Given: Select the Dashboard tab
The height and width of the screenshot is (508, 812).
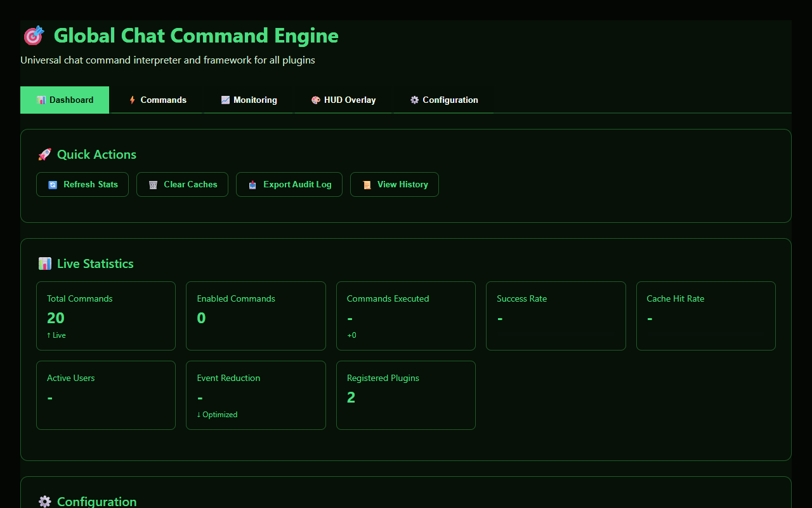Looking at the screenshot, I should tap(65, 100).
